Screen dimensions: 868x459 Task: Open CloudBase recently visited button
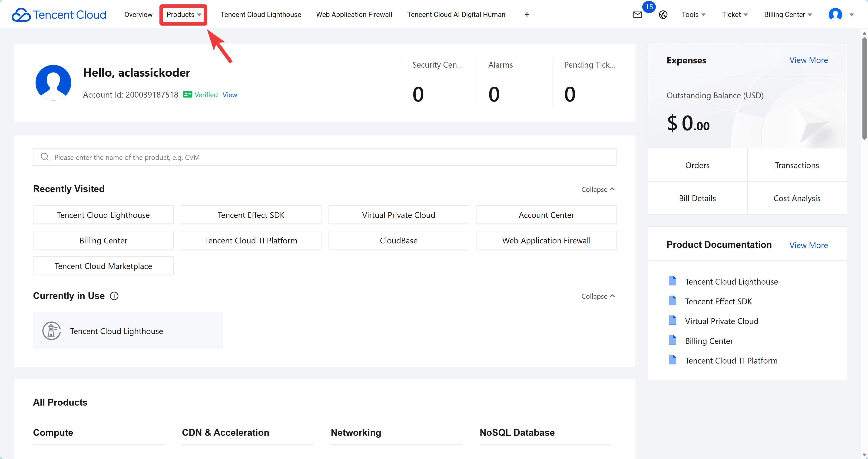(x=399, y=240)
